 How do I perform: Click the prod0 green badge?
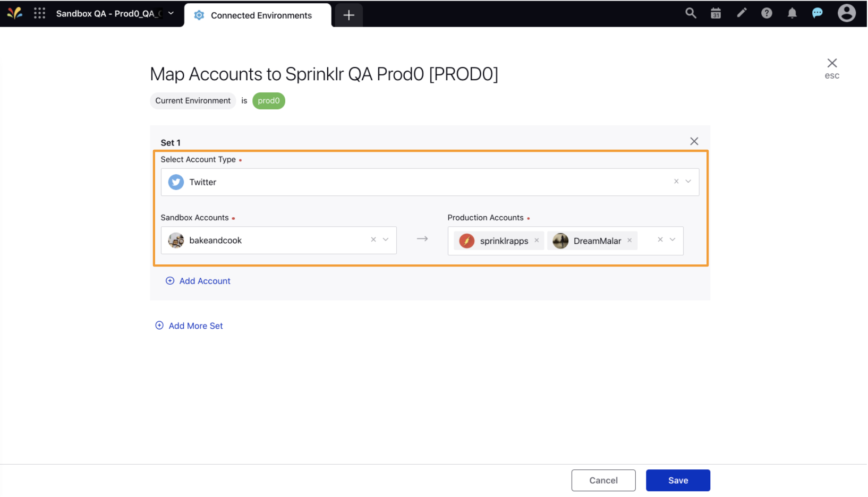tap(269, 101)
